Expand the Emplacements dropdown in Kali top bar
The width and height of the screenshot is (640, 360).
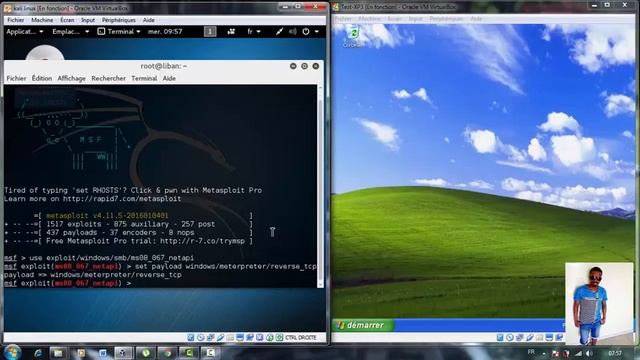click(x=71, y=31)
